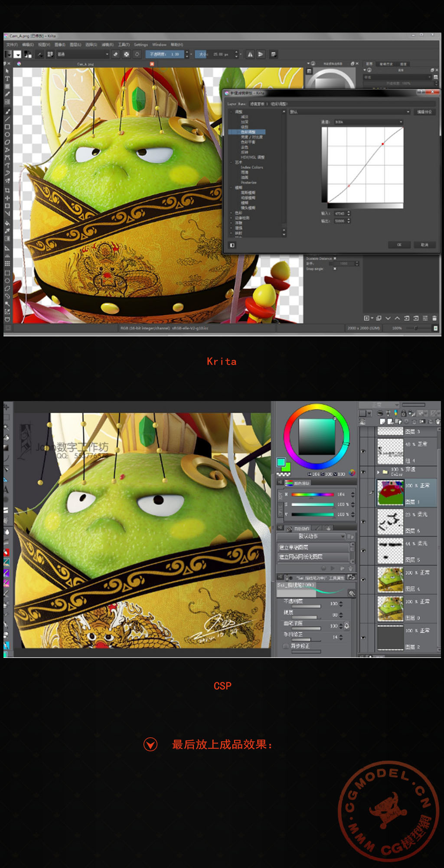This screenshot has height=868, width=444.
Task: Select the freehand brush tool in Krita
Action: (7, 111)
